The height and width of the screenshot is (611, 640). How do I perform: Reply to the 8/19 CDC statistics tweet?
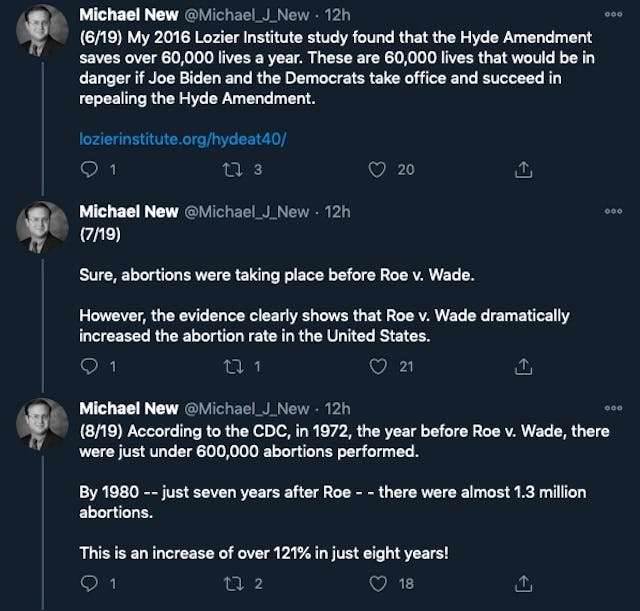89,583
